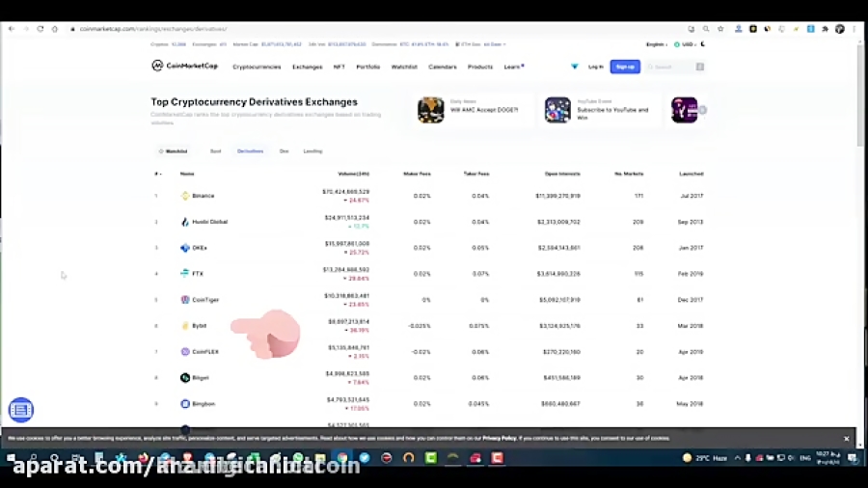Click the diamond rewards icon near Log in
Screen dimensions: 868x488
pyautogui.click(x=574, y=67)
